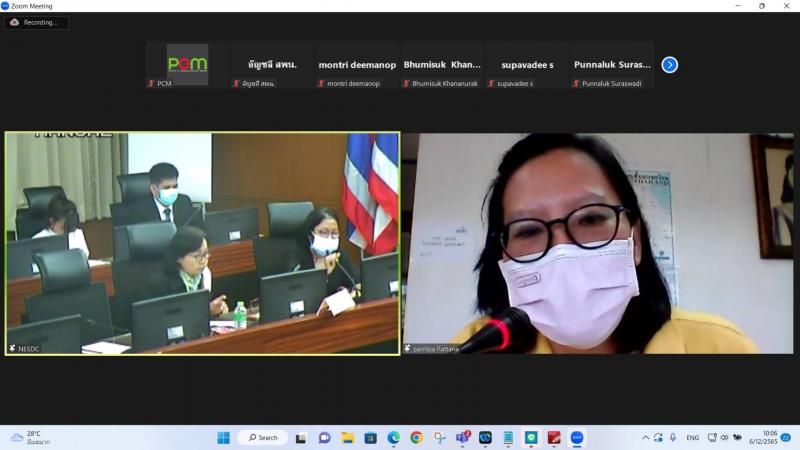This screenshot has width=800, height=450.
Task: Open the weather widget showing 28°C
Action: click(31, 438)
